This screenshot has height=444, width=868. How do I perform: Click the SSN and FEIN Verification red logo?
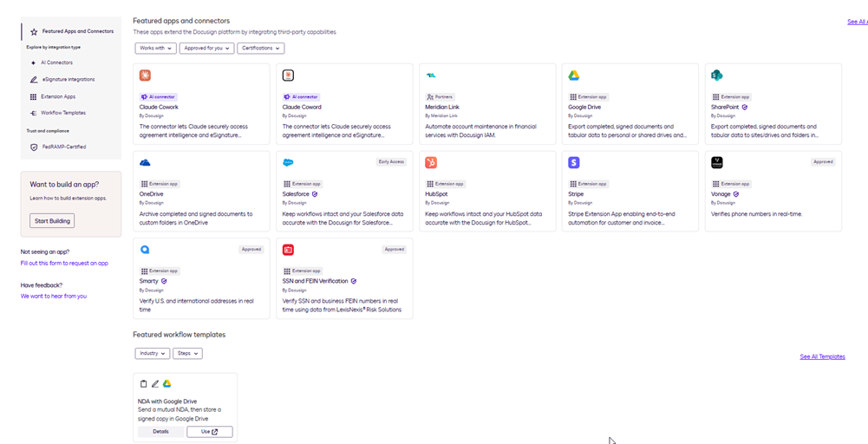pos(288,250)
